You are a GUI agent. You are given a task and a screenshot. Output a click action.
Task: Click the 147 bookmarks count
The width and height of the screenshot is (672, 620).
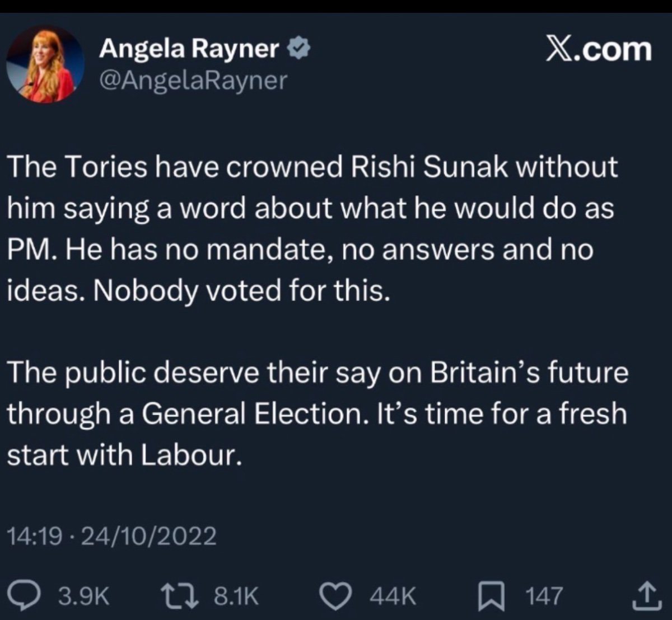click(544, 595)
